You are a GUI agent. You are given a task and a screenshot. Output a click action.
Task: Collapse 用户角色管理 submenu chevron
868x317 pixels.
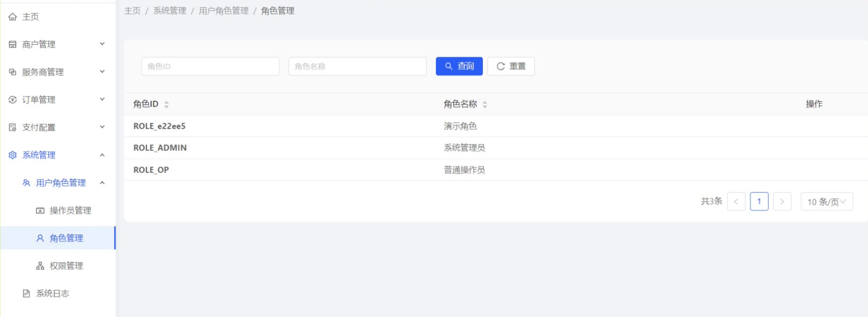103,183
